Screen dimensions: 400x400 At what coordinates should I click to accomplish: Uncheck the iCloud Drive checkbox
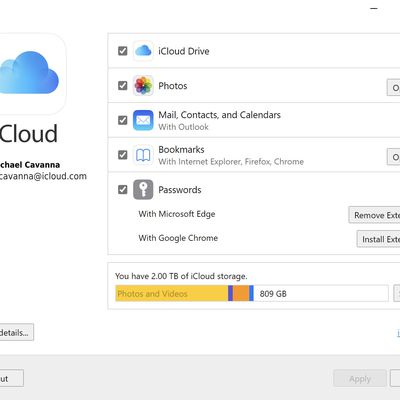123,51
